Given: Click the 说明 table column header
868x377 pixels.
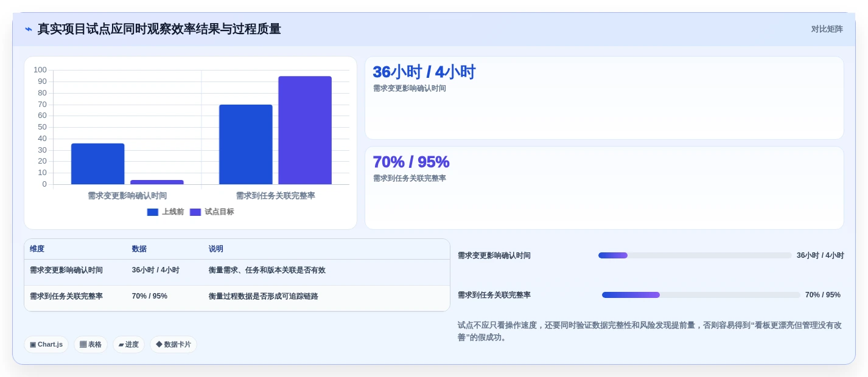Looking at the screenshot, I should click(216, 249).
